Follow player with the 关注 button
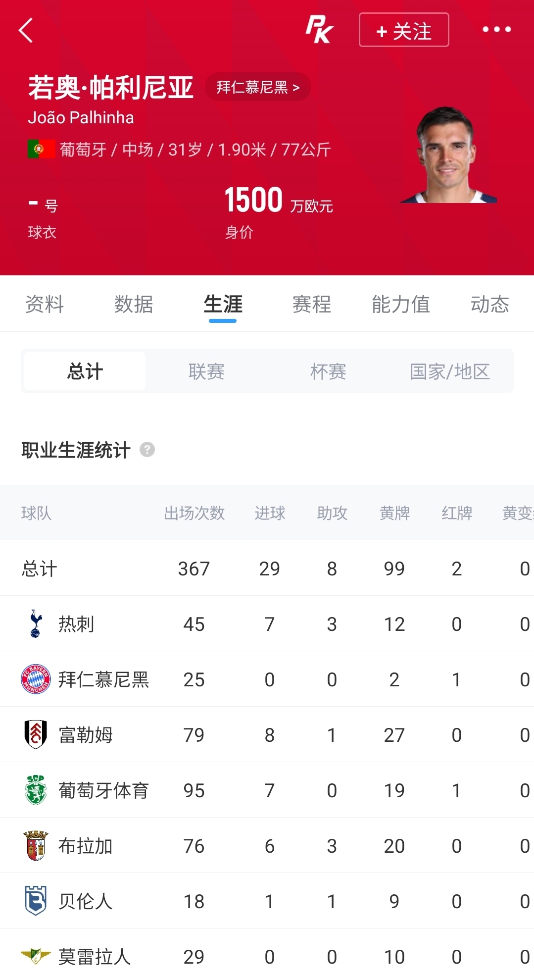The height and width of the screenshot is (980, 534). pos(404,30)
